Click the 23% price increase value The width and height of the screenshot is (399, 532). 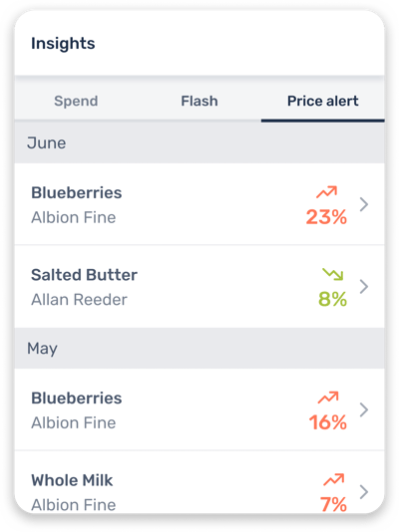pyautogui.click(x=326, y=217)
